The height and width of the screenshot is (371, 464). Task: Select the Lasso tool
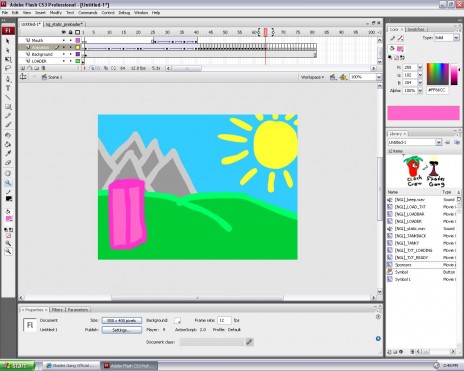pos(8,68)
